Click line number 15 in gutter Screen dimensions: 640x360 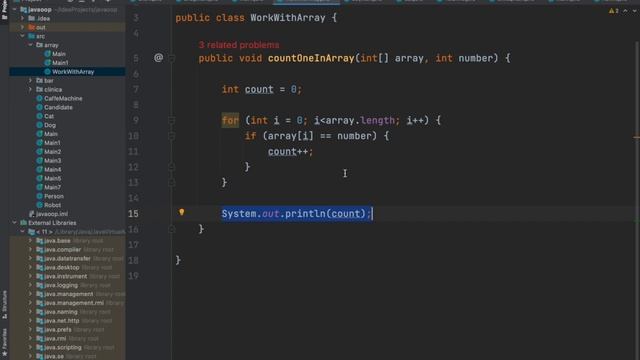coord(133,214)
